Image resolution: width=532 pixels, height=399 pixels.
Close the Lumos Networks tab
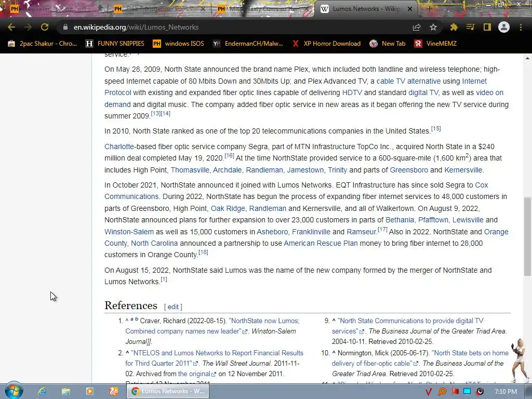click(410, 9)
